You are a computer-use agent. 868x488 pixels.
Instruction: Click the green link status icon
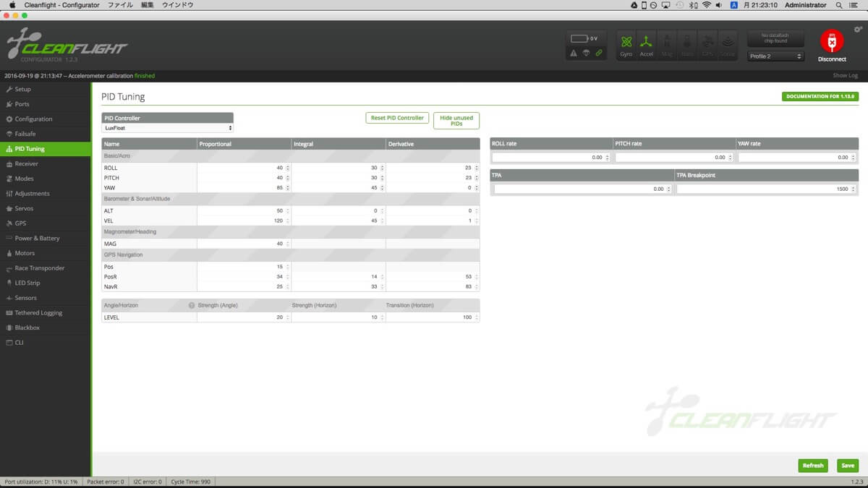click(599, 53)
